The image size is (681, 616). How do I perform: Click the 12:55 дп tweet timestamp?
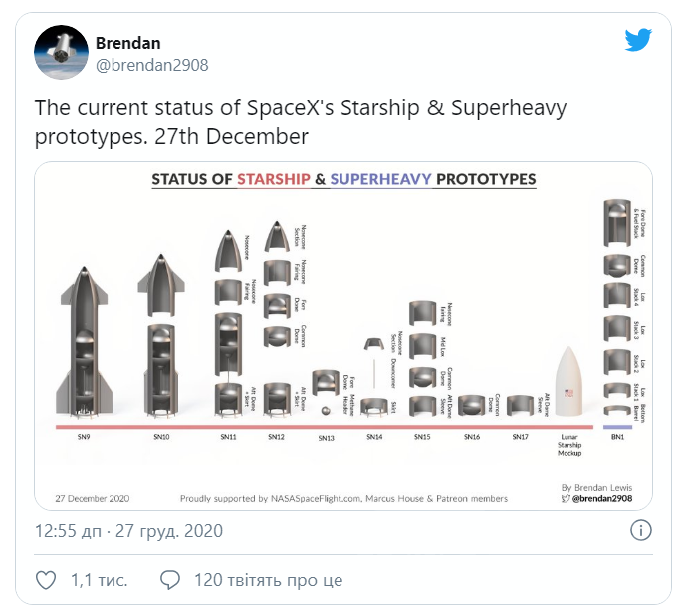click(x=129, y=530)
